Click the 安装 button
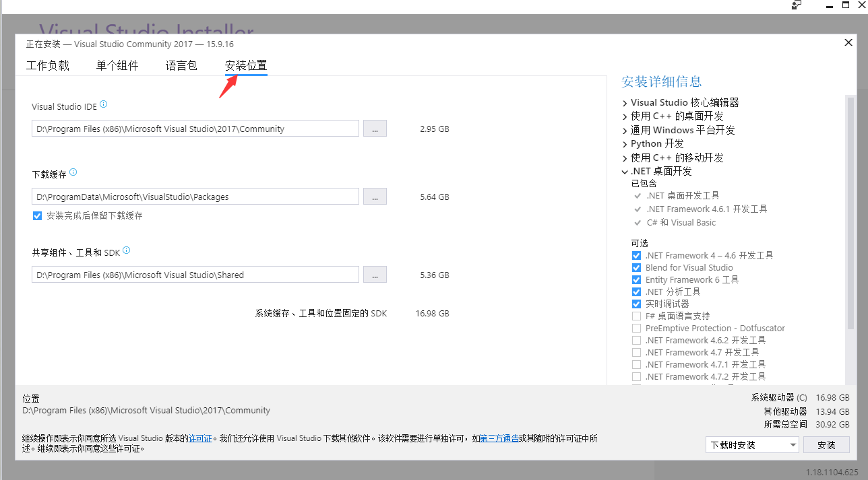 (826, 445)
